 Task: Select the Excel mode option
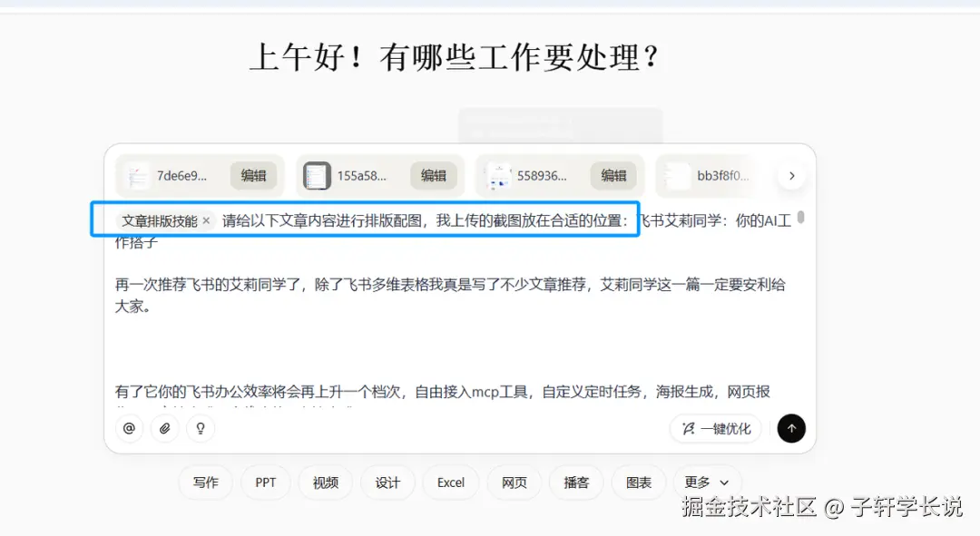click(x=450, y=482)
